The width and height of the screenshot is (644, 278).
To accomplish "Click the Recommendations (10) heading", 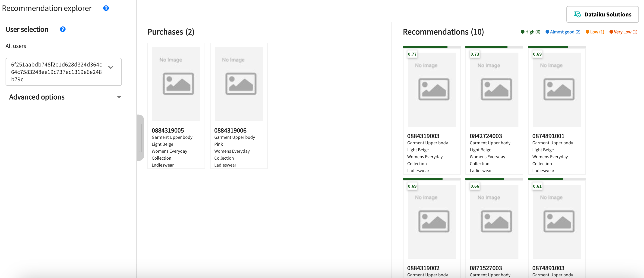I will (x=443, y=32).
